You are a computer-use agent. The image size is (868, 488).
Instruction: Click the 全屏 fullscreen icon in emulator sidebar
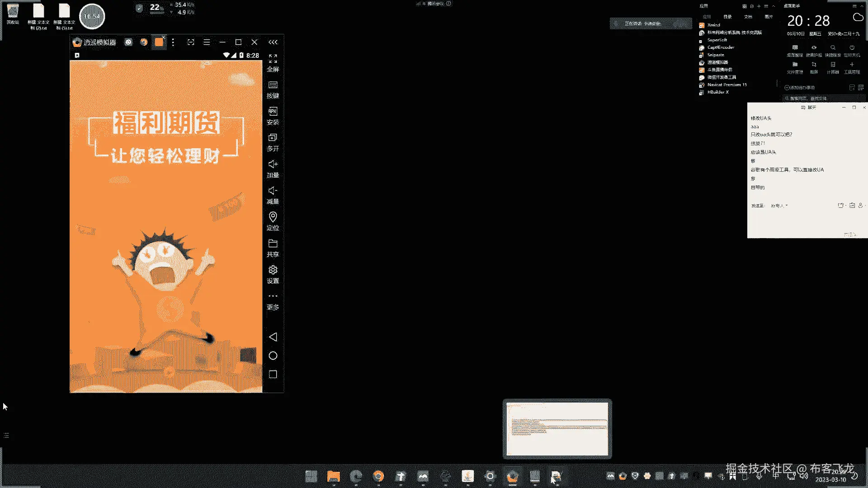point(273,63)
